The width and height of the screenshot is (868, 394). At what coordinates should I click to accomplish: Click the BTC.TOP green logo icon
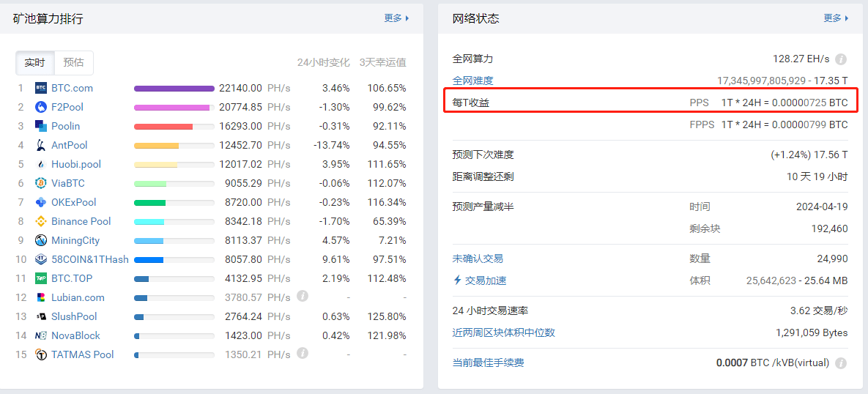[x=41, y=278]
